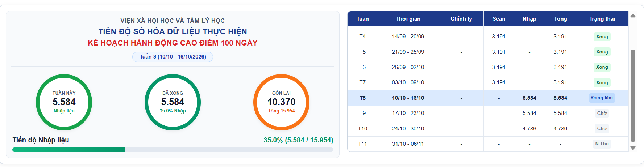Select the T4 week cell
The width and height of the screenshot is (644, 167).
click(362, 37)
